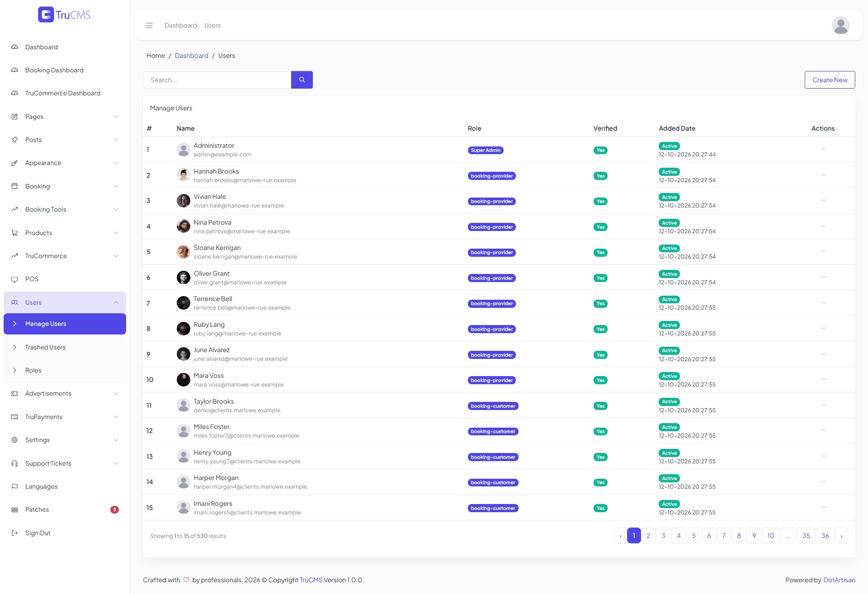Open the DotArtisan footer link
The height and width of the screenshot is (594, 868).
click(839, 580)
